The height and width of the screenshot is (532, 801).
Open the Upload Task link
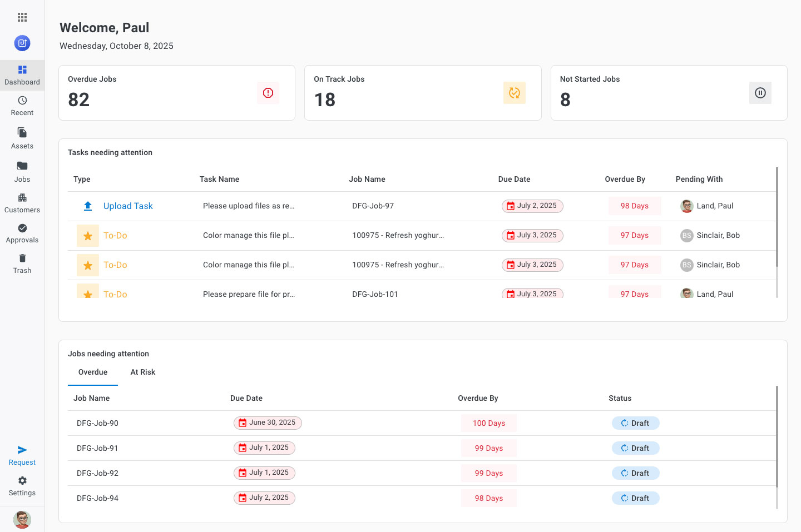(x=128, y=206)
